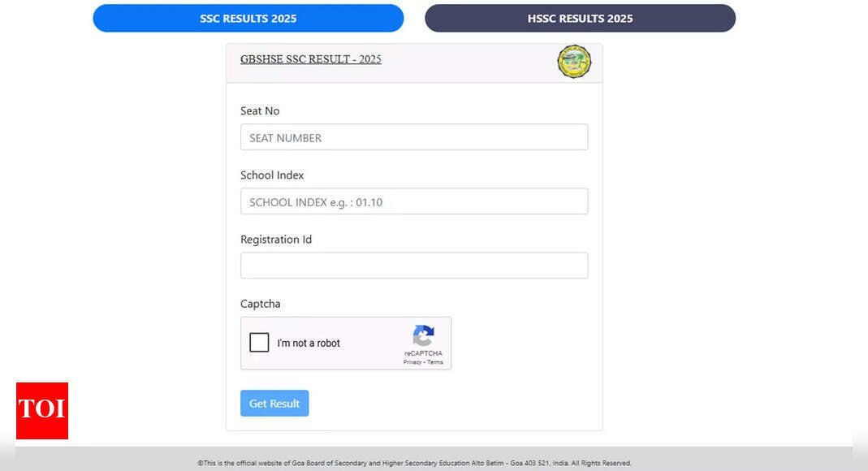Focus the SEAT NUMBER input field
The image size is (868, 471).
point(414,137)
